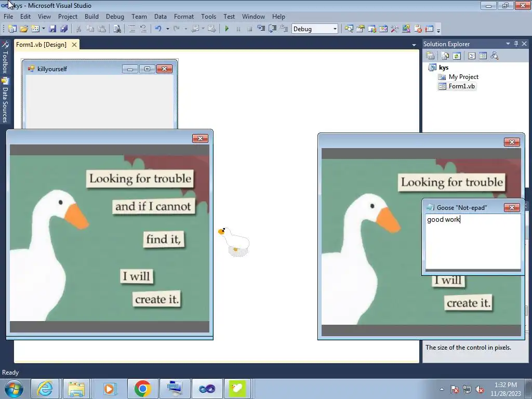The width and height of the screenshot is (532, 399).
Task: Click the Stop Debugging square icon
Action: 250,29
